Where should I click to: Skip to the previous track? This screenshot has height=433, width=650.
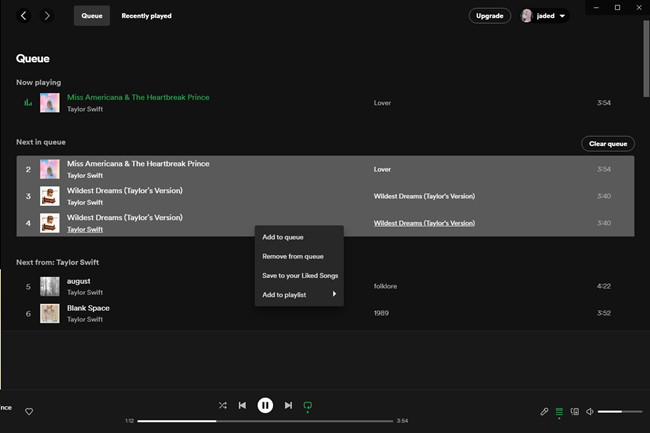[x=242, y=405]
